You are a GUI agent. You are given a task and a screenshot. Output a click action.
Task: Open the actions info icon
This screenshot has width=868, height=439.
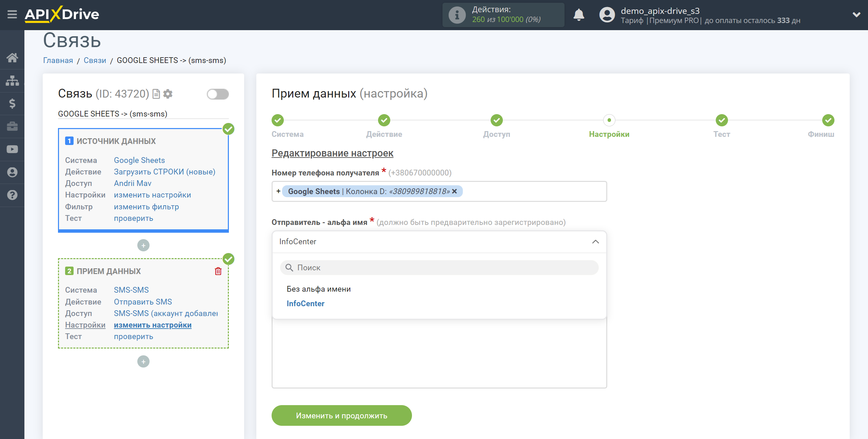coord(457,15)
